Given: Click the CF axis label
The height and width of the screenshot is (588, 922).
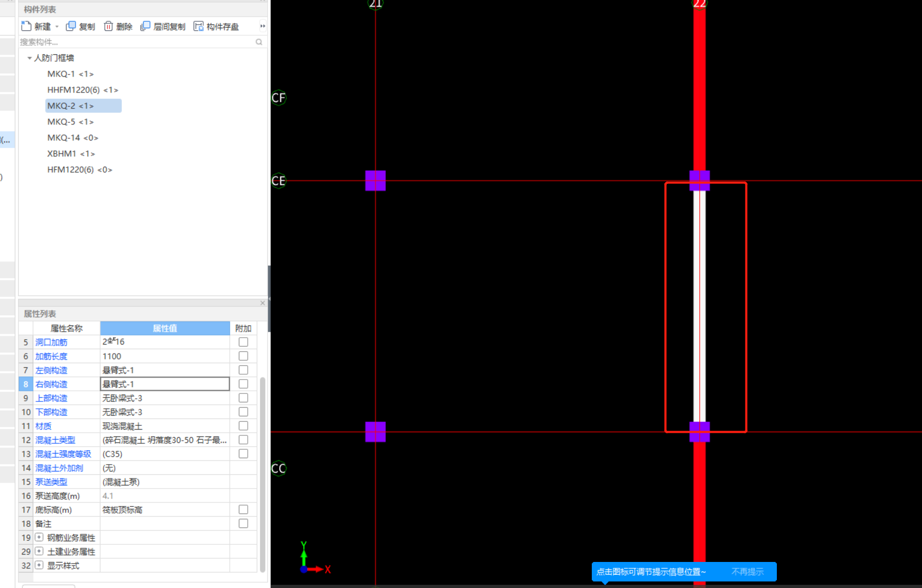Looking at the screenshot, I should 279,98.
